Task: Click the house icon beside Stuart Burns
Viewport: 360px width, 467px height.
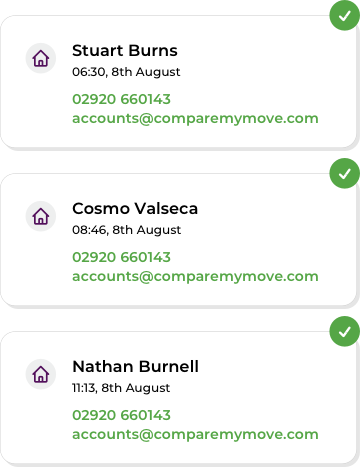Action: point(41,58)
